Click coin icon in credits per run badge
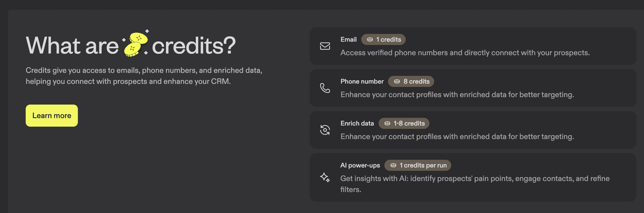This screenshot has height=213, width=644. [393, 165]
